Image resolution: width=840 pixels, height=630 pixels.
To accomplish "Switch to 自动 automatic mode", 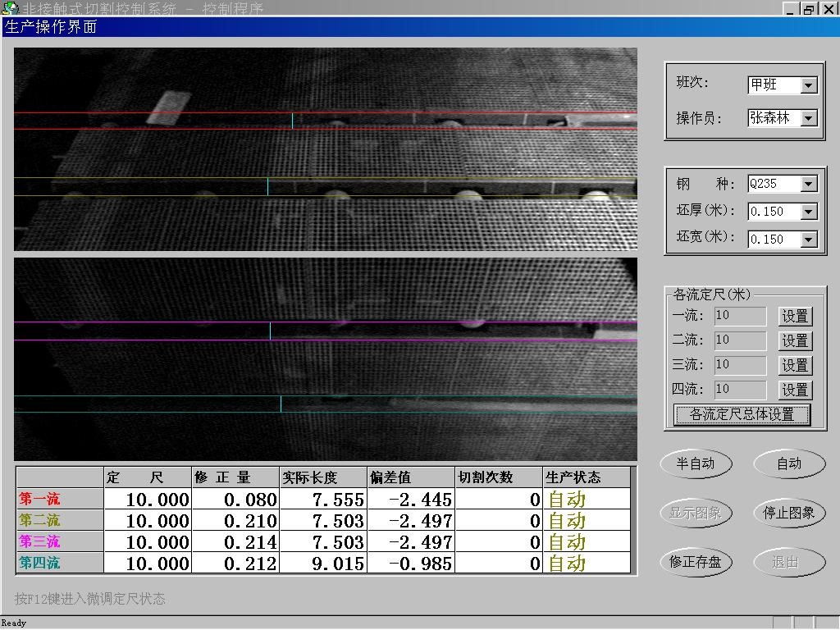I will click(789, 463).
